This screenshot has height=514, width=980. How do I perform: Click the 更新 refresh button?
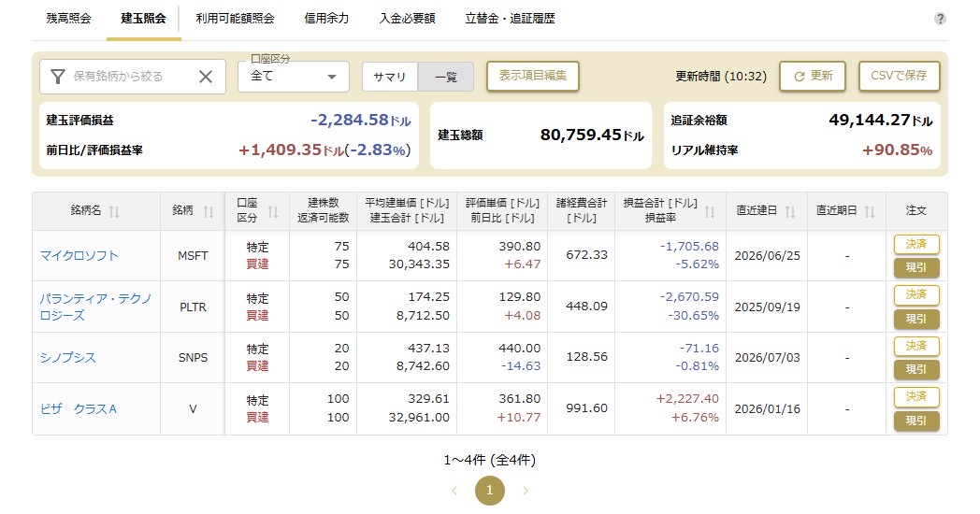pyautogui.click(x=813, y=76)
